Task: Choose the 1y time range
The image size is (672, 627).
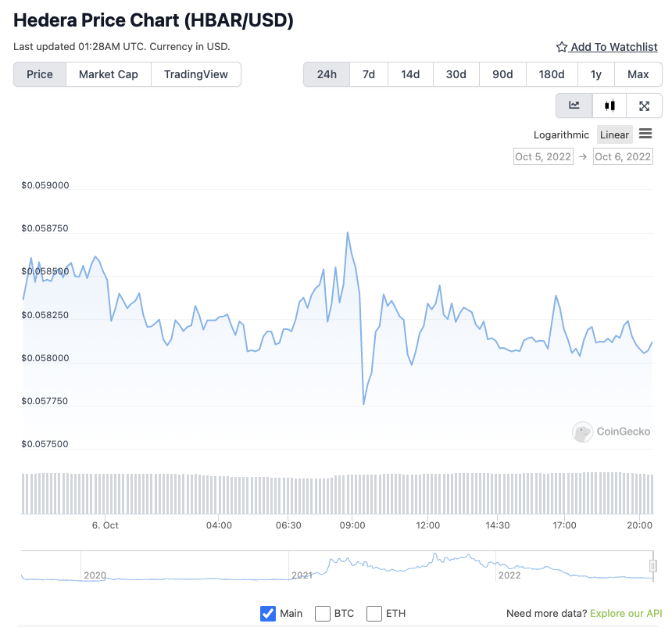Action: coord(595,74)
